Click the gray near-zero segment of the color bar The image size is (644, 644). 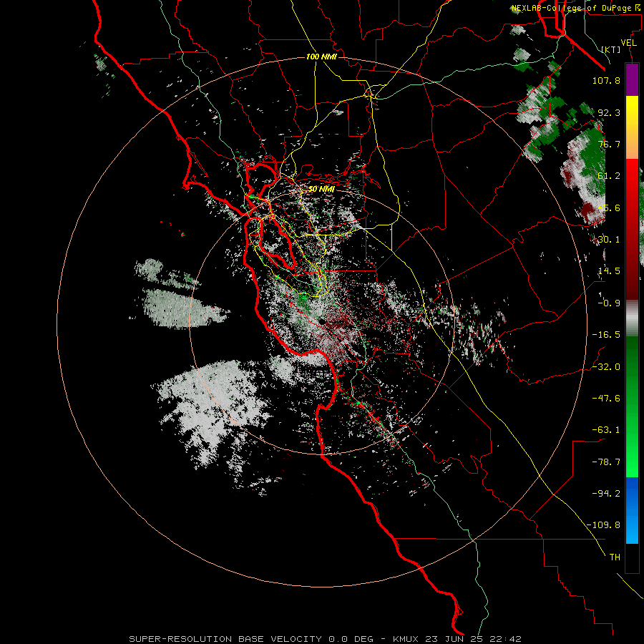point(632,318)
